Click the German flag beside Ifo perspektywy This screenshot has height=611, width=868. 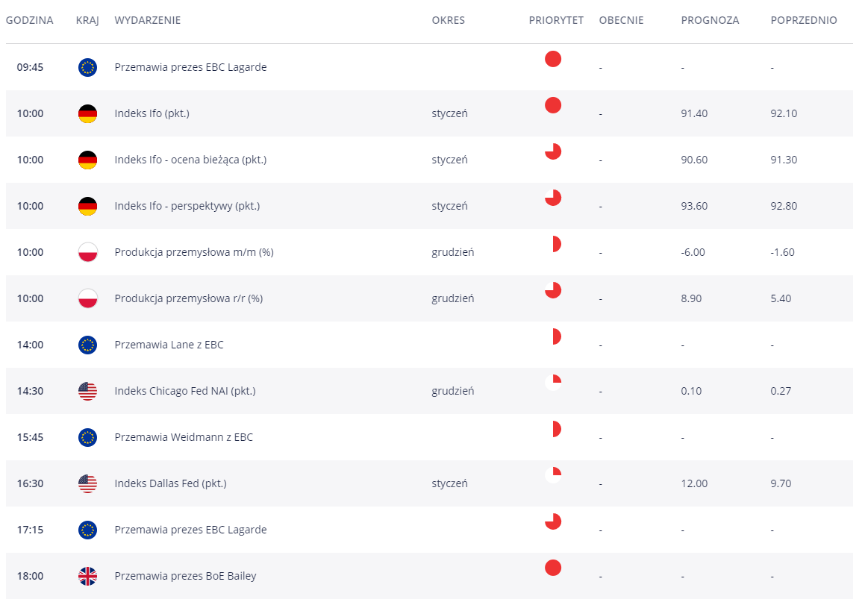point(87,207)
